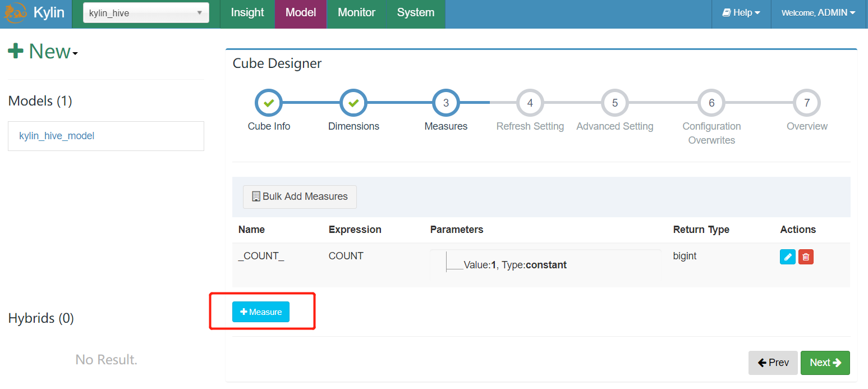Image resolution: width=868 pixels, height=389 pixels.
Task: Go back with the Prev button
Action: [773, 363]
